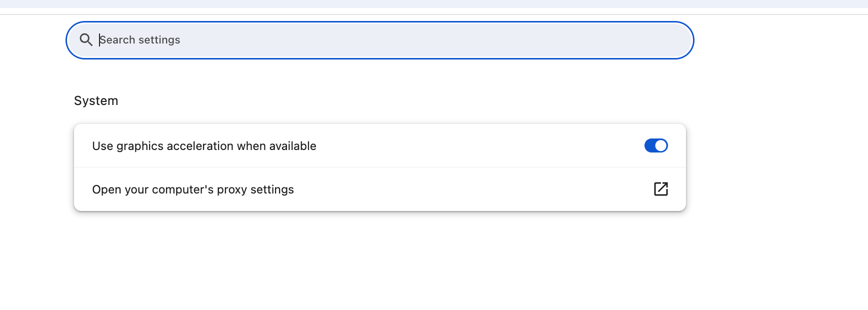Screen dimensions: 868x310
Task: Click the search glass inside settings bar
Action: [x=86, y=40]
